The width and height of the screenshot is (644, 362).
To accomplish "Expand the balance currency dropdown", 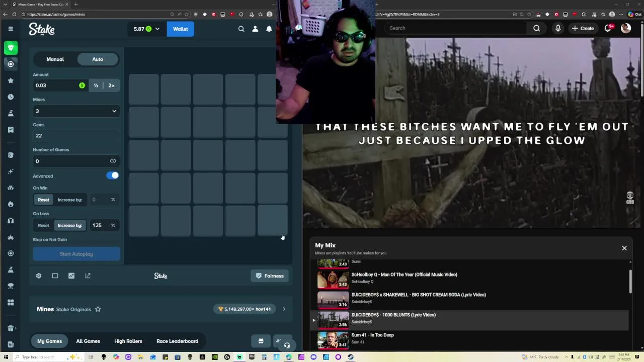I will click(157, 29).
